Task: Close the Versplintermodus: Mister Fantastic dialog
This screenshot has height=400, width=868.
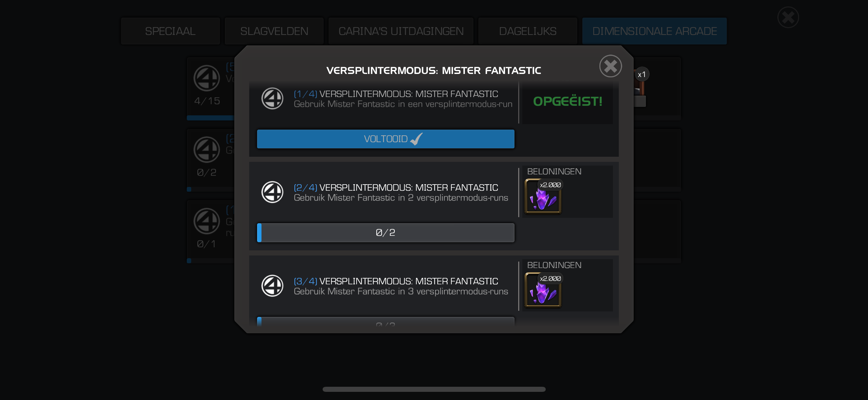Action: [610, 66]
